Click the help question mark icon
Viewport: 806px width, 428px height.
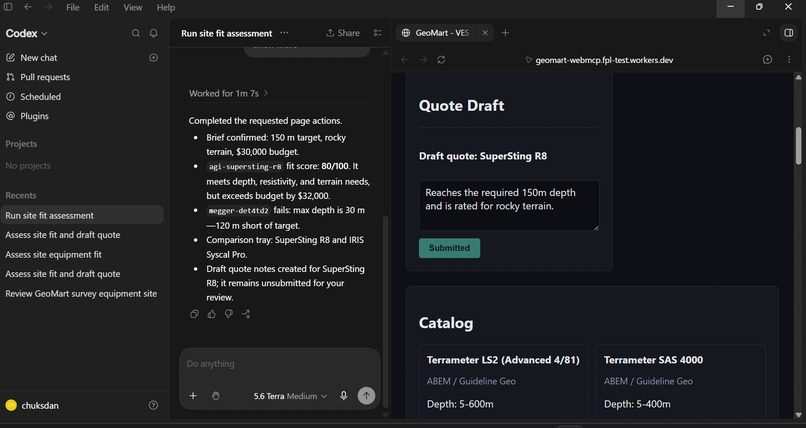point(153,405)
